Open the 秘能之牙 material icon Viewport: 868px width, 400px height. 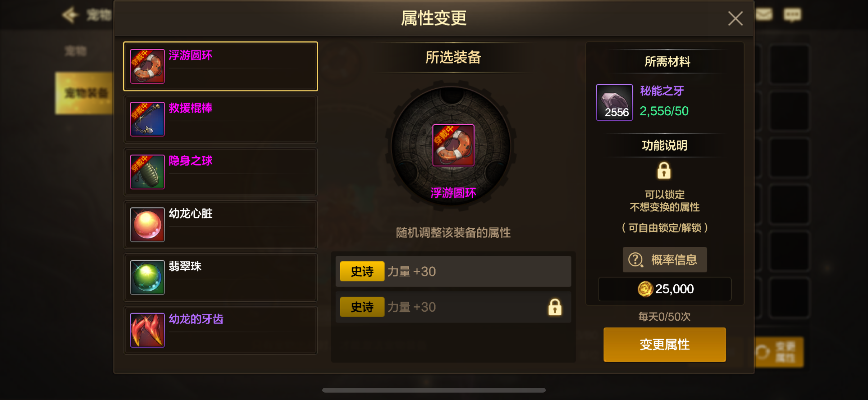[x=614, y=102]
